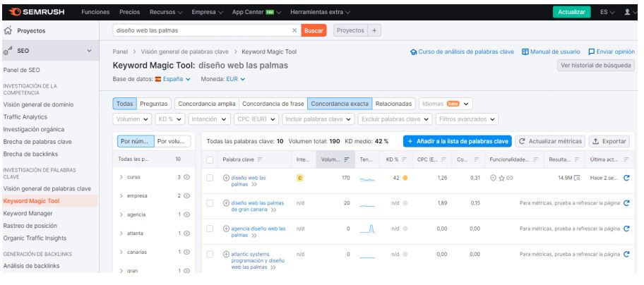Sort by Palabra clave column icon

point(260,159)
